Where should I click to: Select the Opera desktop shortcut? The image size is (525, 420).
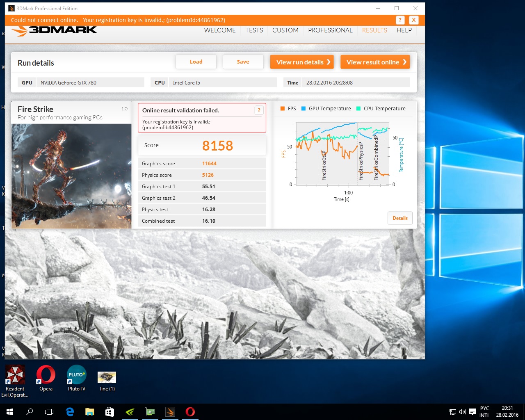tap(46, 379)
